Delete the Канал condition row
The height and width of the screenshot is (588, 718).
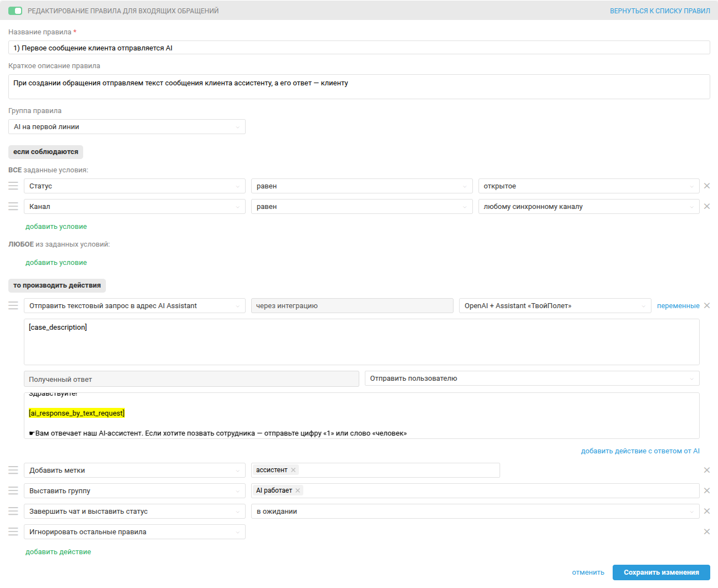[x=706, y=207]
